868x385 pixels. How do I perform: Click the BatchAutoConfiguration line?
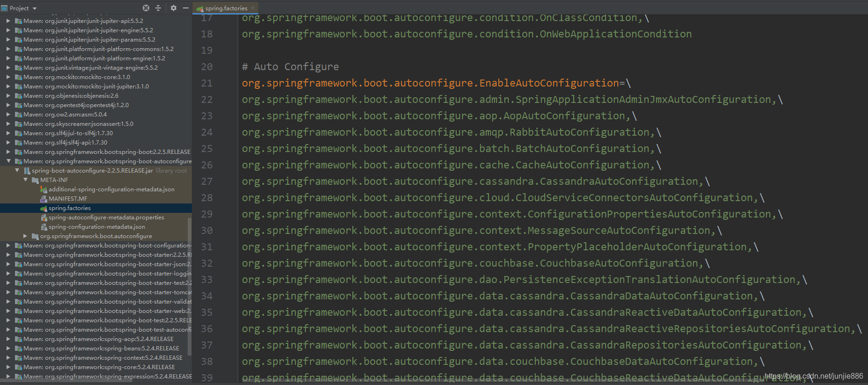point(452,149)
